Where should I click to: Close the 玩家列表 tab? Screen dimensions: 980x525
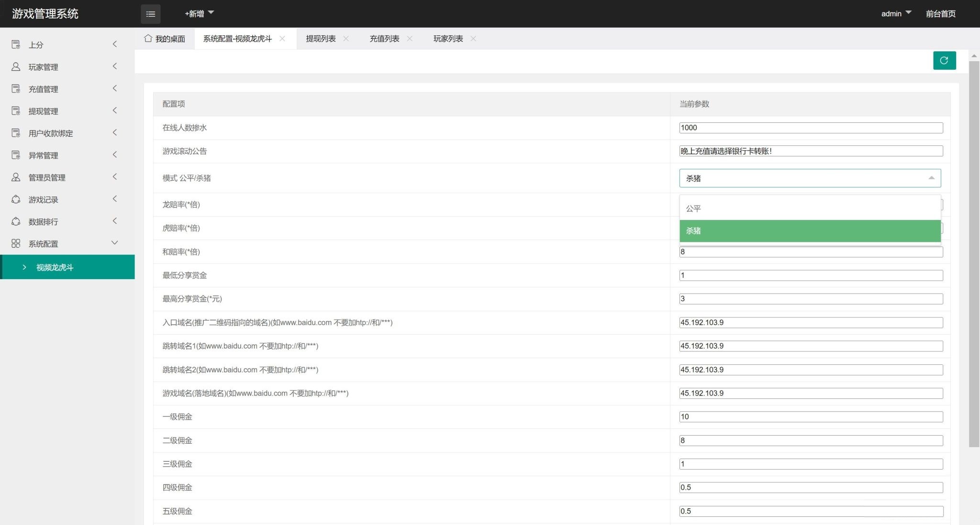pos(473,38)
